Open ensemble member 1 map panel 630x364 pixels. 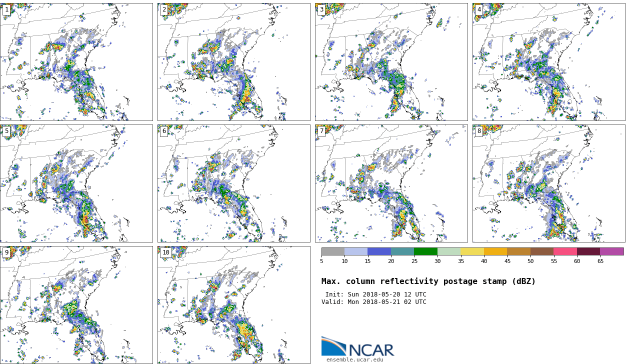pyautogui.click(x=76, y=61)
